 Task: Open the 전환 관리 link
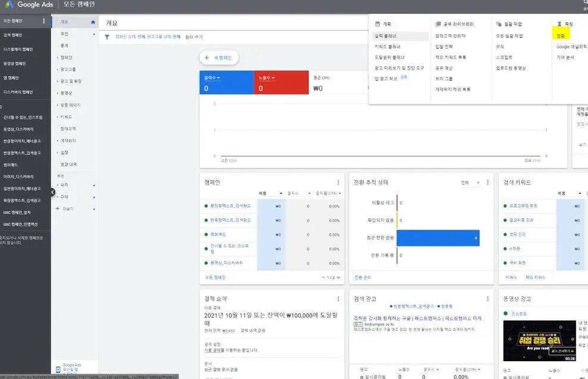pyautogui.click(x=362, y=278)
